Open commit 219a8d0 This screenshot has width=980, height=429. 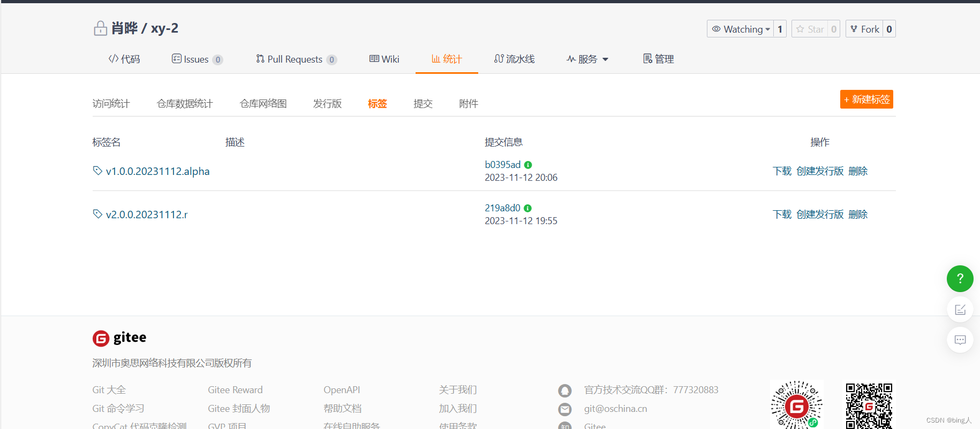coord(502,208)
